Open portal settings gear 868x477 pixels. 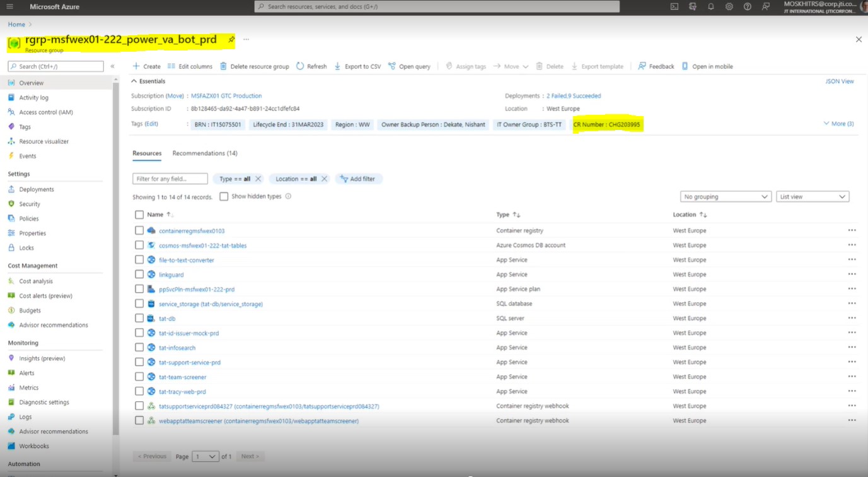click(x=729, y=6)
